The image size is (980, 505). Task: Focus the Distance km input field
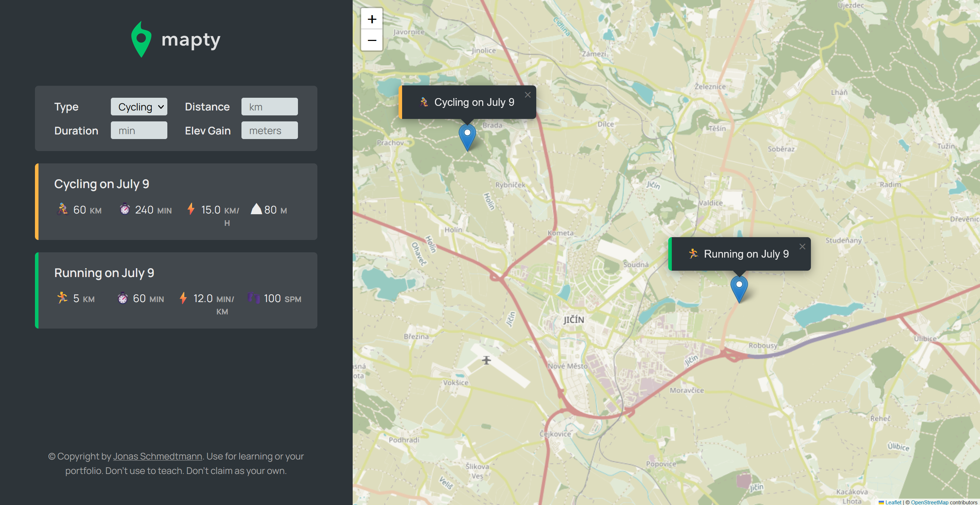[269, 107]
